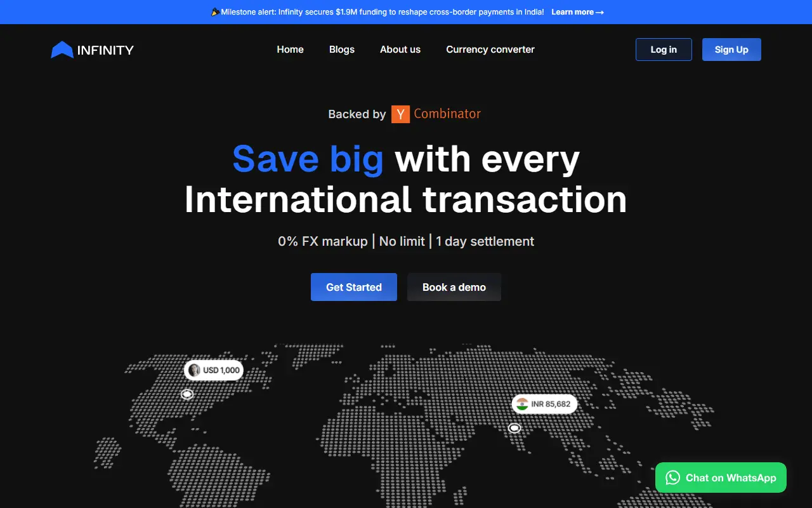The image size is (812, 508).
Task: Select the USD 1,000 map label
Action: pos(214,370)
